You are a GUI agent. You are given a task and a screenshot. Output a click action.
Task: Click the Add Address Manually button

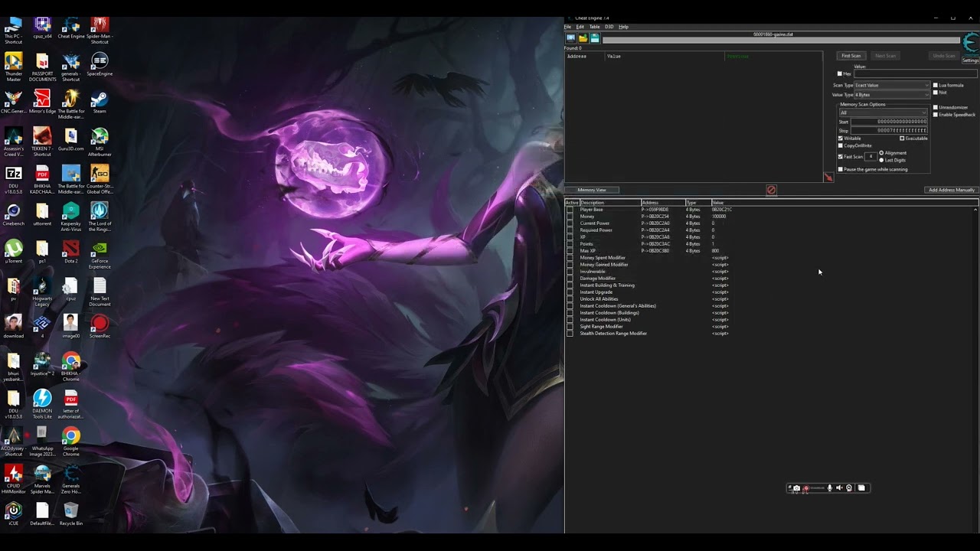(x=952, y=190)
